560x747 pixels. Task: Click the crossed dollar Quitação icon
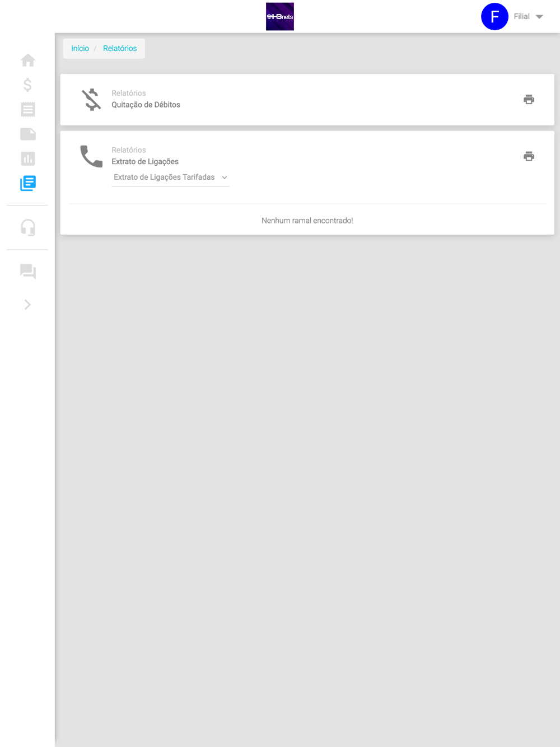[x=91, y=100]
